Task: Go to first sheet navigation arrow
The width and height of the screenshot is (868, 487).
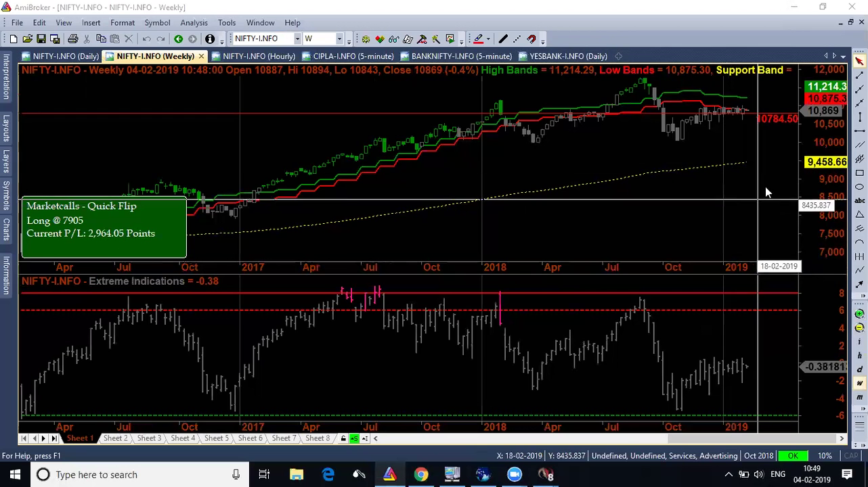Action: 24,438
